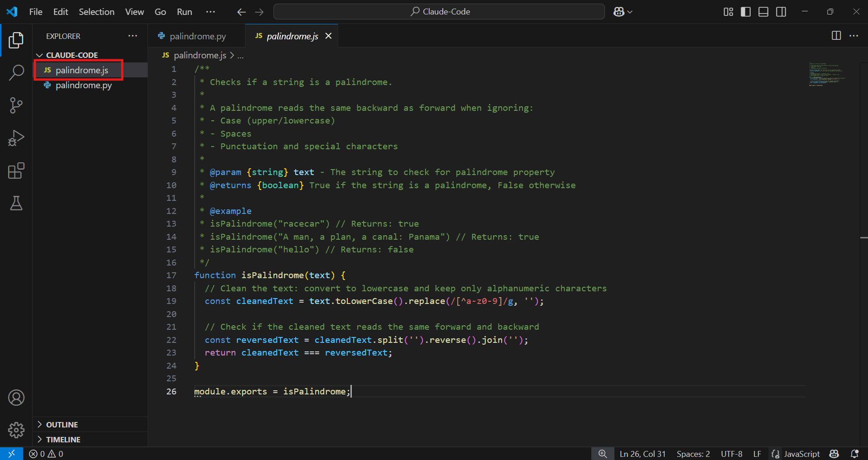Open the Go menu
Viewport: 868px width, 460px height.
point(160,12)
